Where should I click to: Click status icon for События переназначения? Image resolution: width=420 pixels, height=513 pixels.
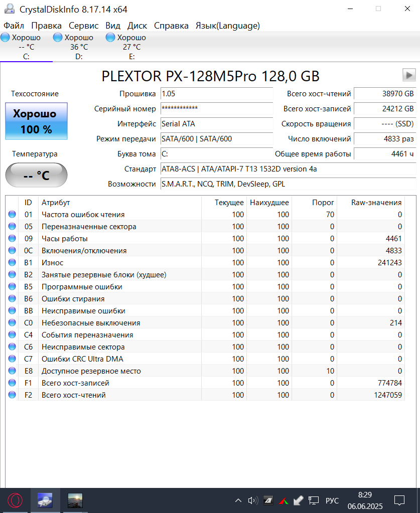[x=12, y=334]
